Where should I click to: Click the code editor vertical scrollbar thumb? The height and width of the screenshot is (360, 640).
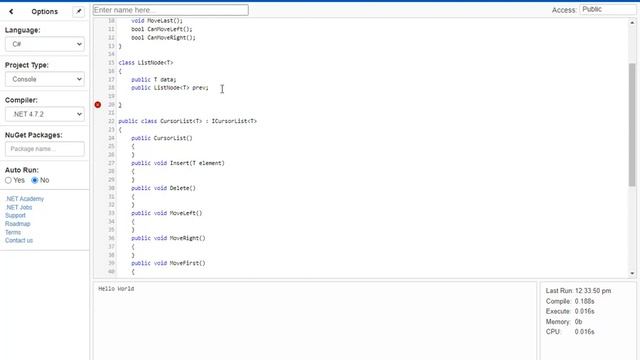tap(632, 124)
